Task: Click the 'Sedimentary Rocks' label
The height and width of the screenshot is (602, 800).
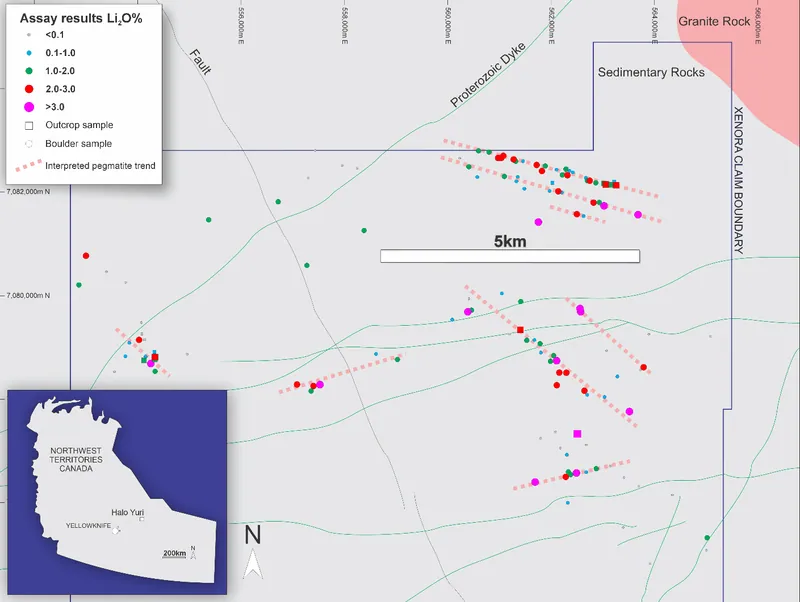Action: click(651, 72)
